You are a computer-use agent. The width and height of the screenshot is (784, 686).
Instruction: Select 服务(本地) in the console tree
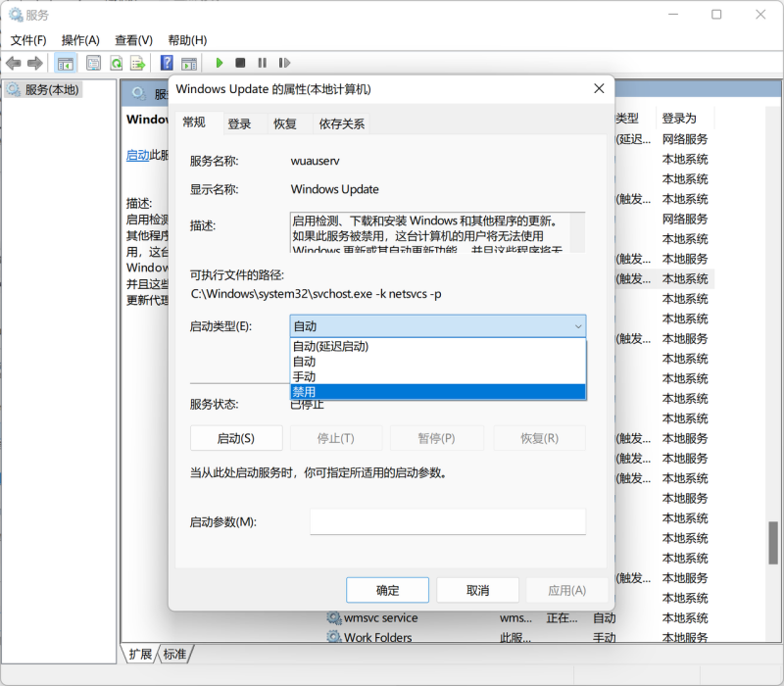(44, 90)
